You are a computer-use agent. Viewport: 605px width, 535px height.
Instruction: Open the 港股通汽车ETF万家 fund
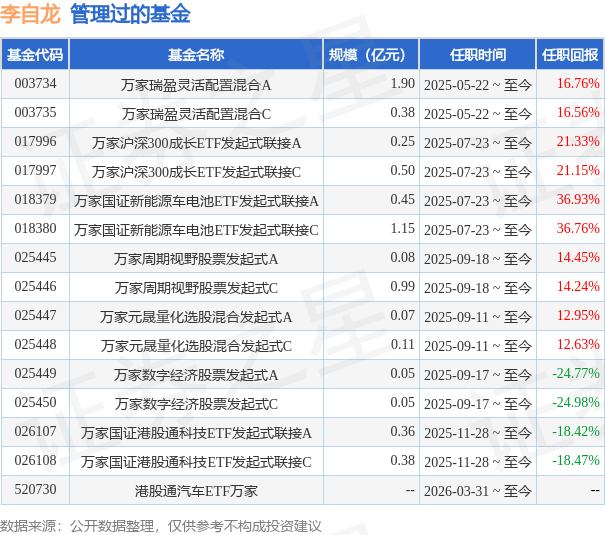pyautogui.click(x=196, y=490)
